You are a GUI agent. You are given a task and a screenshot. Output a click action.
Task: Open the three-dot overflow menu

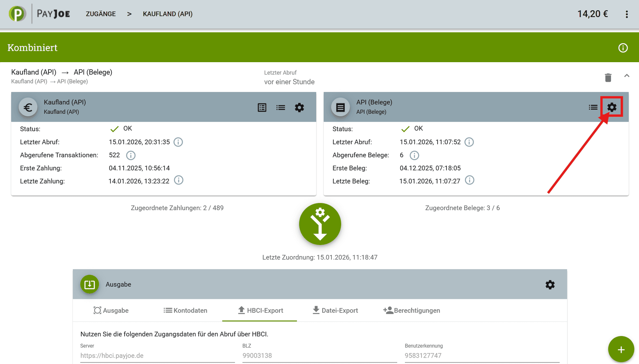[627, 14]
